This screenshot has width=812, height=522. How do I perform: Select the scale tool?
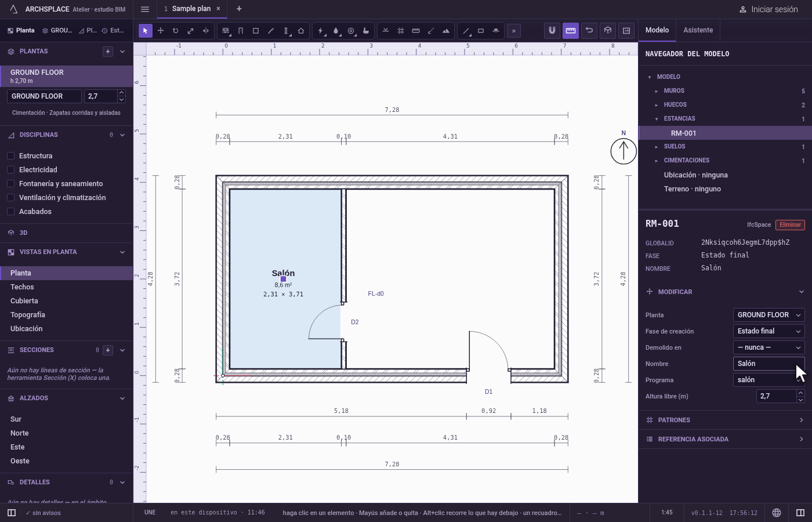point(191,31)
